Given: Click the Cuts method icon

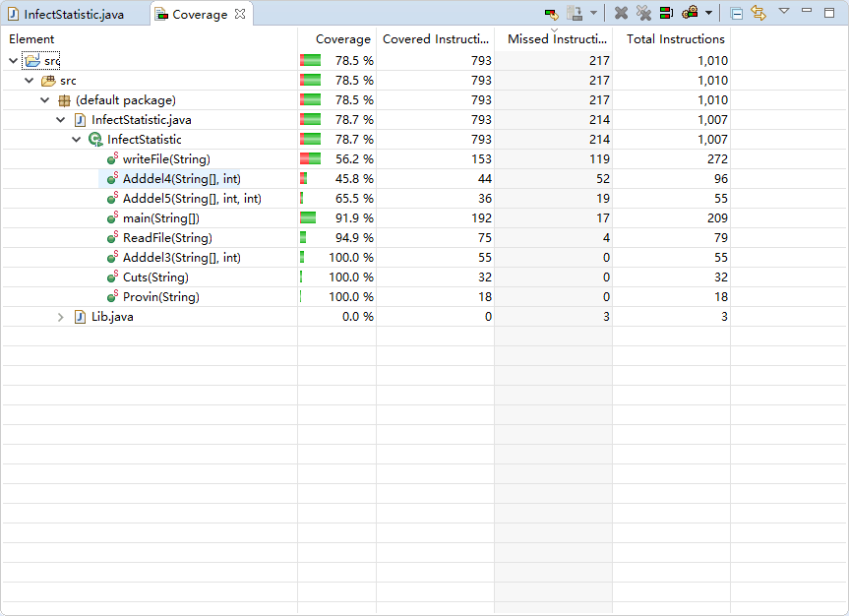Looking at the screenshot, I should tap(112, 277).
